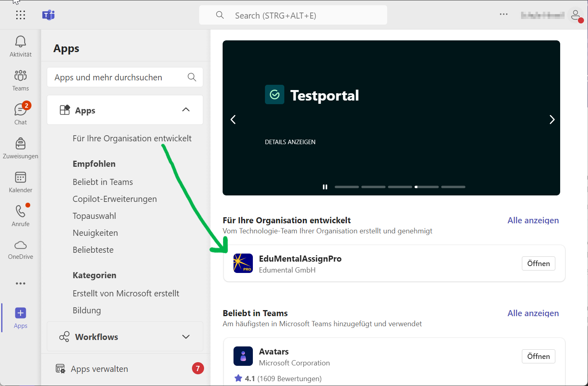Screen dimensions: 588x386
Task: Open Avatars with Öffnen button
Action: point(538,357)
